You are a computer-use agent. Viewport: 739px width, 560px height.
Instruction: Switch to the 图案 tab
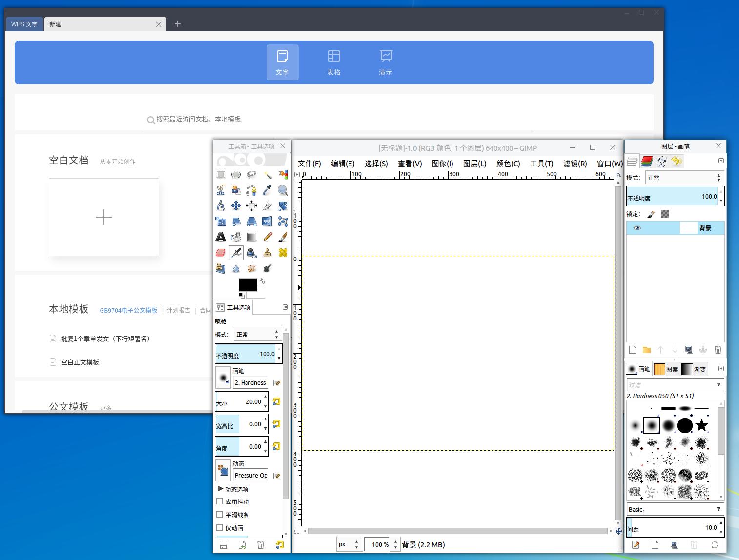click(667, 369)
